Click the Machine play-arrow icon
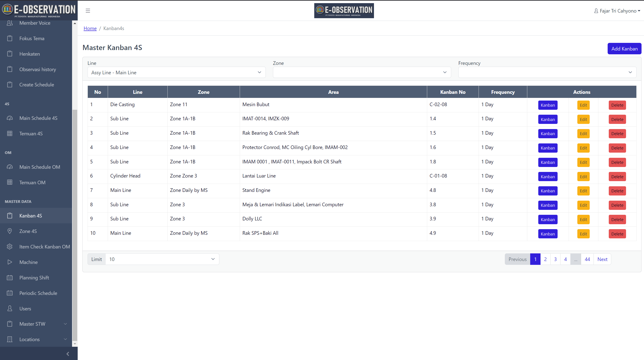The width and height of the screenshot is (644, 360). click(10, 262)
